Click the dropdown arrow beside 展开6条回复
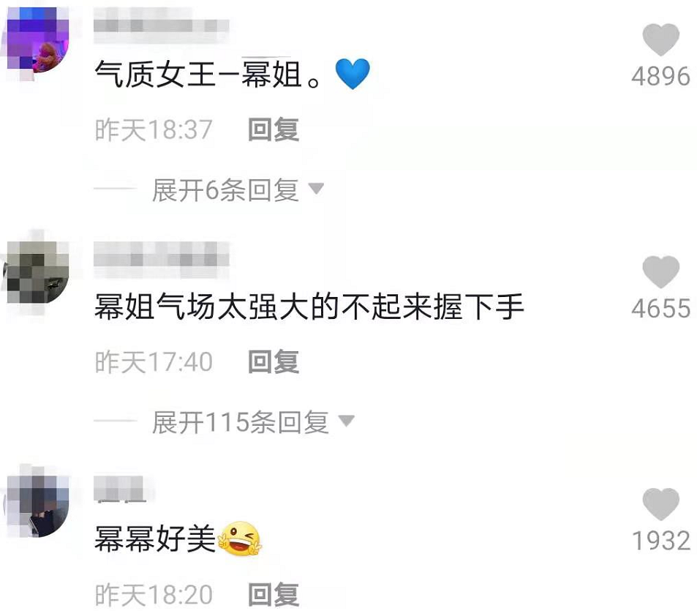The height and width of the screenshot is (616, 697). point(317,189)
